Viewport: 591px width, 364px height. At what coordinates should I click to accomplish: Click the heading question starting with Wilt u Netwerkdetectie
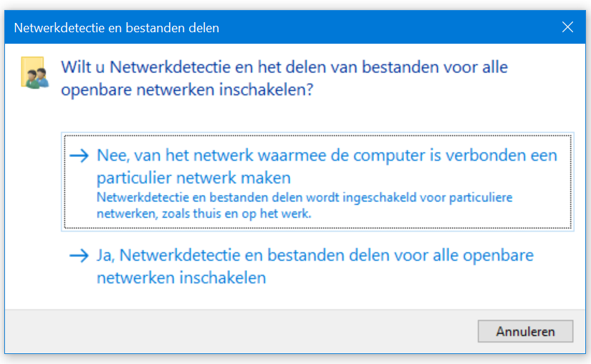[284, 78]
